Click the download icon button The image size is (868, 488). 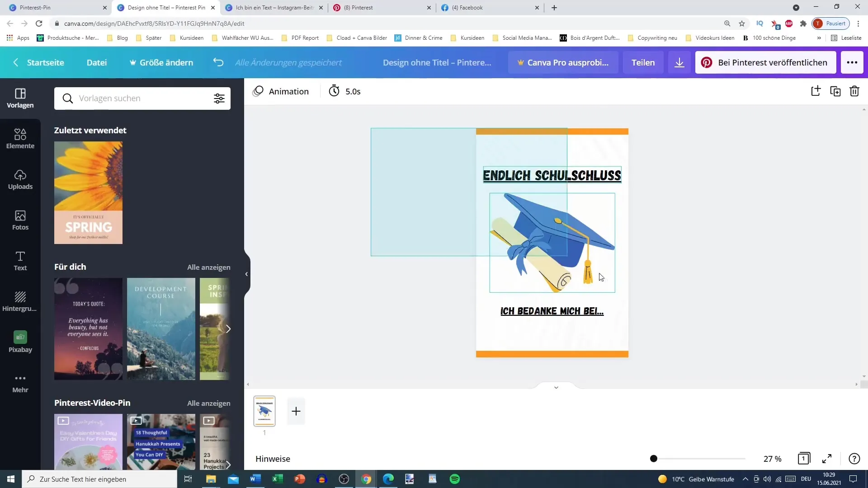[679, 62]
